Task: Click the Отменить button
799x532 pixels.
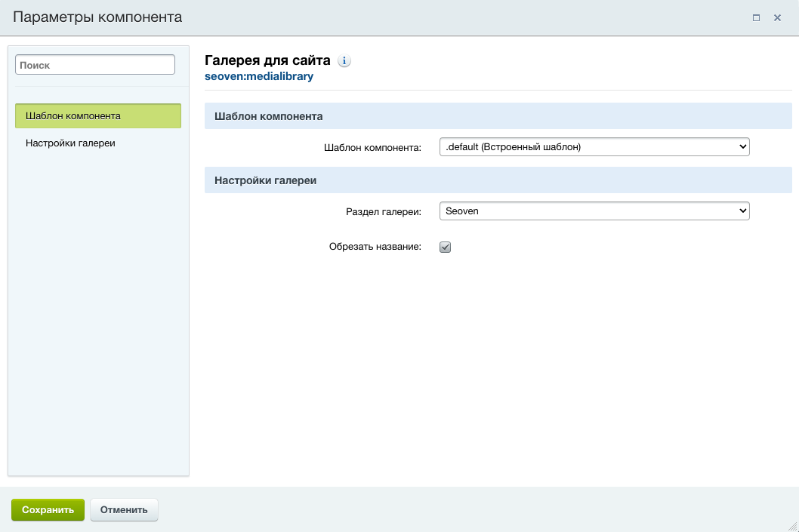Action: pos(124,509)
